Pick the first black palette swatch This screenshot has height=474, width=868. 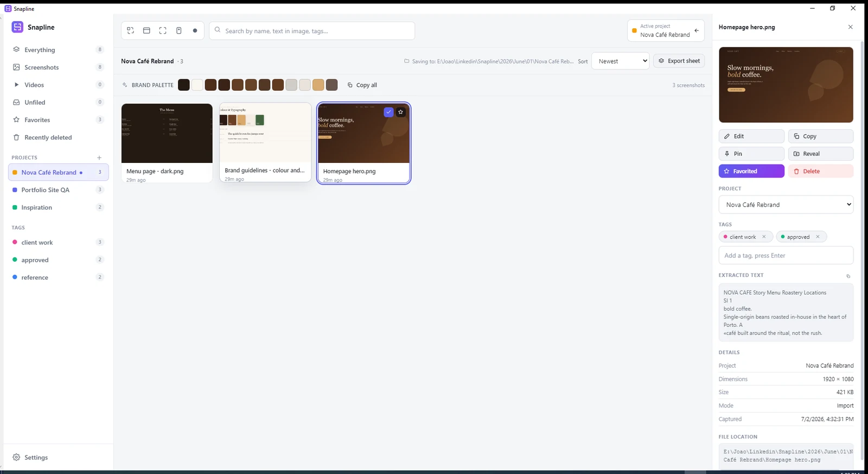[184, 85]
